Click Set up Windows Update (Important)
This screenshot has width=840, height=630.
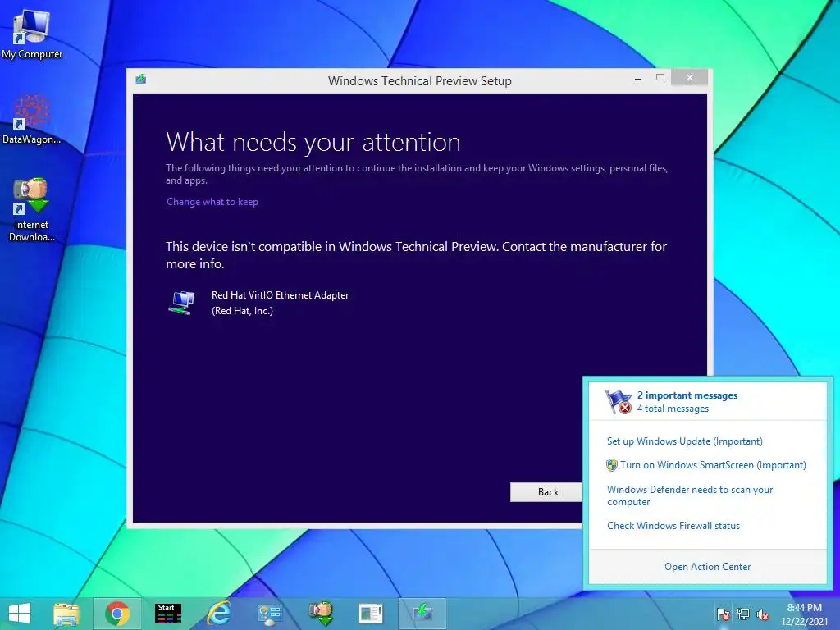[x=685, y=441]
